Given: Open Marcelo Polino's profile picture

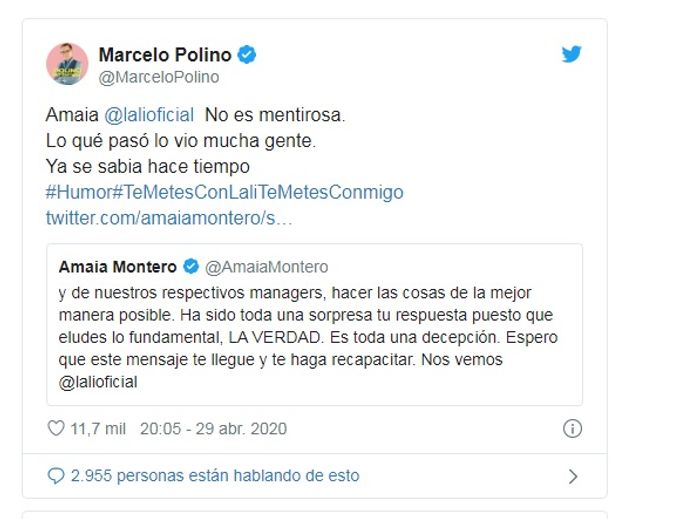Looking at the screenshot, I should [67, 64].
